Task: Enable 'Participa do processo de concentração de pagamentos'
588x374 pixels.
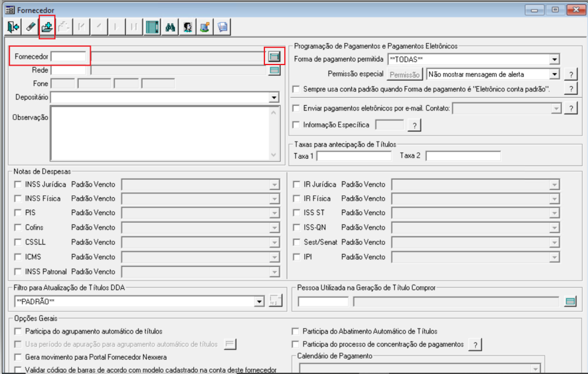Action: 295,344
